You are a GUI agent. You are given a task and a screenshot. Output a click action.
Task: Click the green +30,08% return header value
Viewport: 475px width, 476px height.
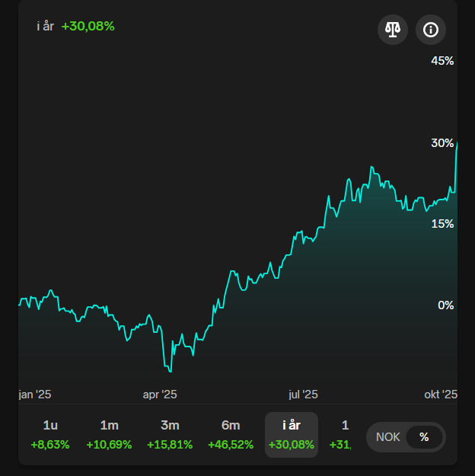click(x=88, y=26)
